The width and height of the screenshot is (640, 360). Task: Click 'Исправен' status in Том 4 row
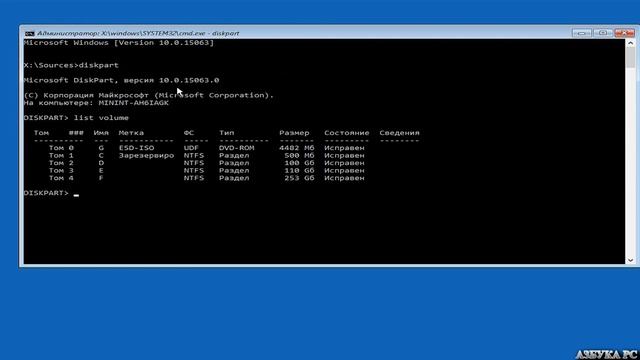[344, 178]
